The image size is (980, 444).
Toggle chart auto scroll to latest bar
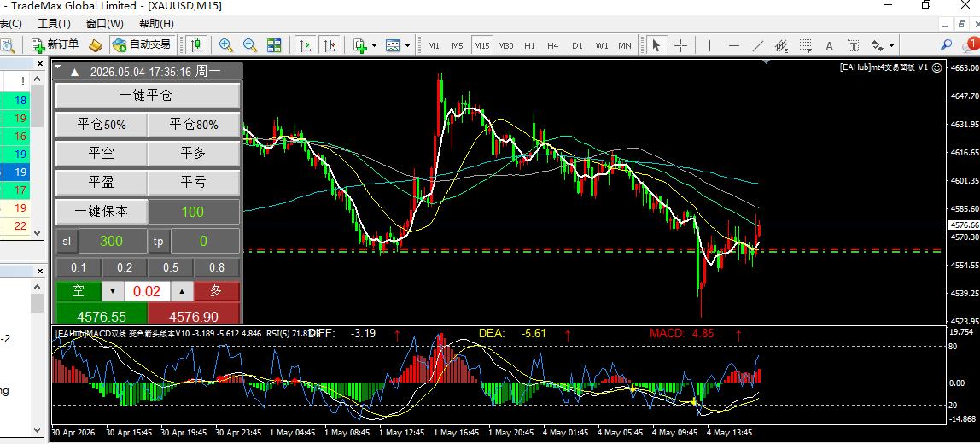coord(306,45)
